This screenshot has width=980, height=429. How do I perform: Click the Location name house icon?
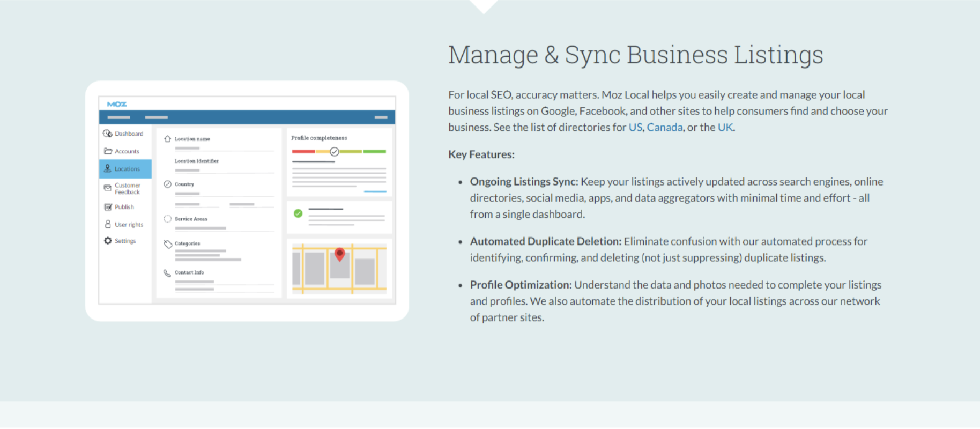pyautogui.click(x=167, y=139)
